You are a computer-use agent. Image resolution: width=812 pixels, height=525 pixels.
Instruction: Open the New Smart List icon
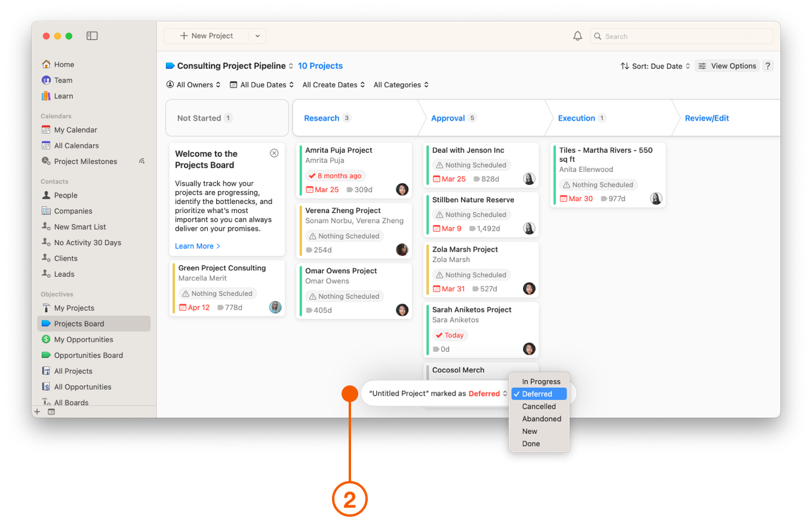[x=45, y=227]
